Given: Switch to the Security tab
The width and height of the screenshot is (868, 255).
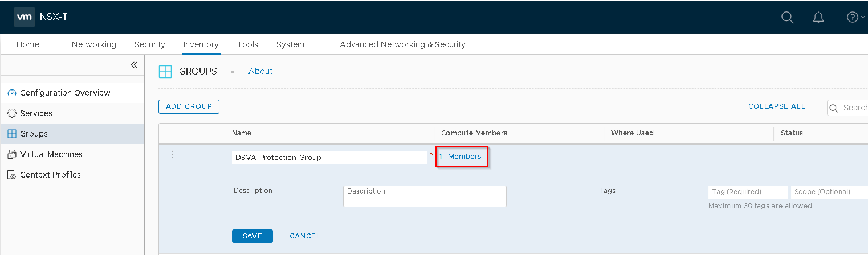Looking at the screenshot, I should tap(149, 44).
